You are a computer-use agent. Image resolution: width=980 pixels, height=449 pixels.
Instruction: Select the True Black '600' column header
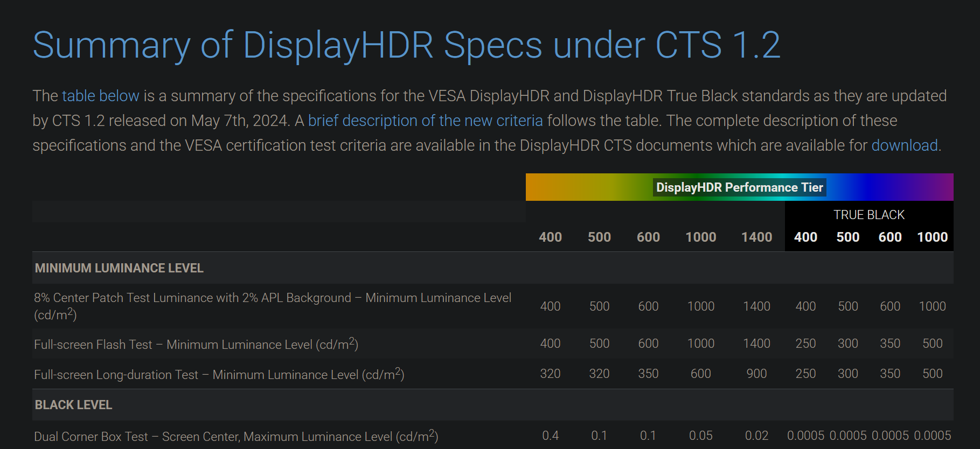pos(890,237)
